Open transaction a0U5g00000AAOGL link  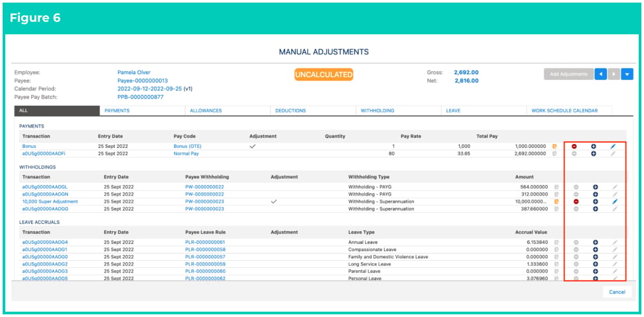[x=45, y=187]
